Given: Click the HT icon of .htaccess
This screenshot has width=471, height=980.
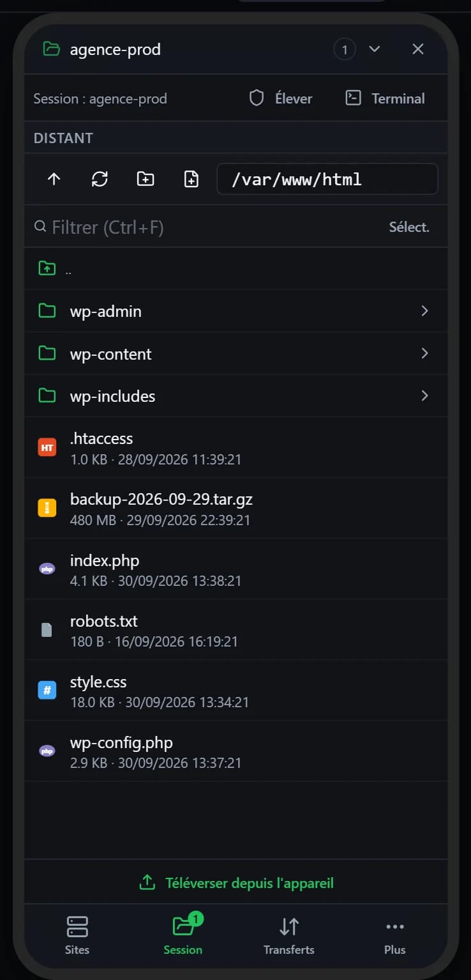Looking at the screenshot, I should [47, 448].
